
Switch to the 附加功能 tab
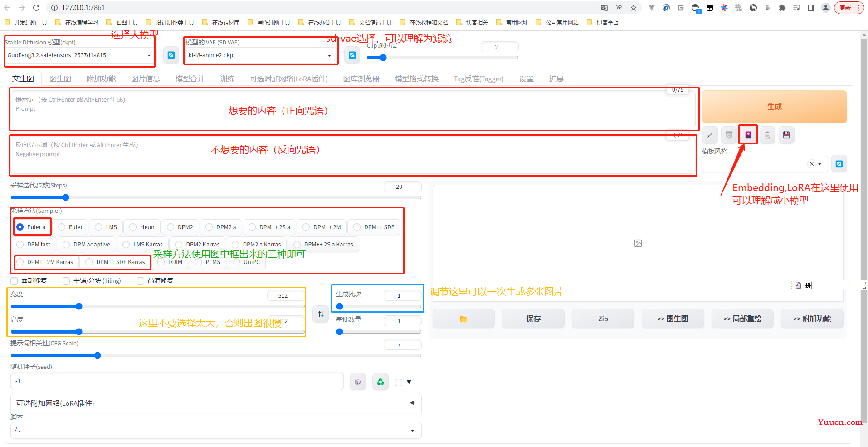101,79
